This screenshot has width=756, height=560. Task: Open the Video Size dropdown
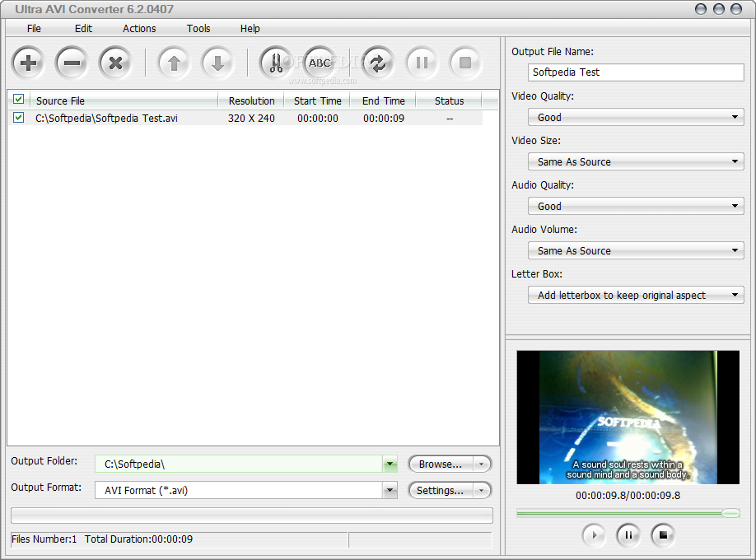click(636, 161)
